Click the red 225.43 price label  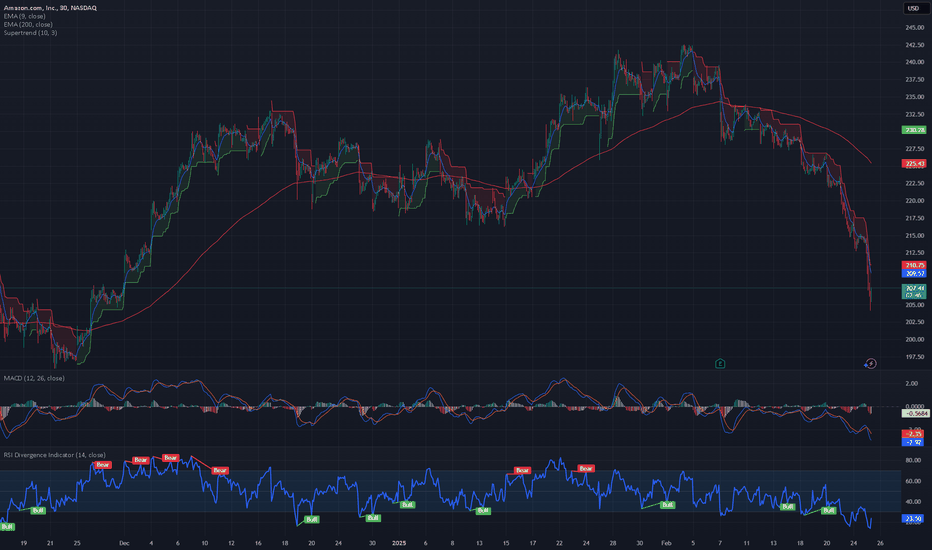click(x=914, y=164)
